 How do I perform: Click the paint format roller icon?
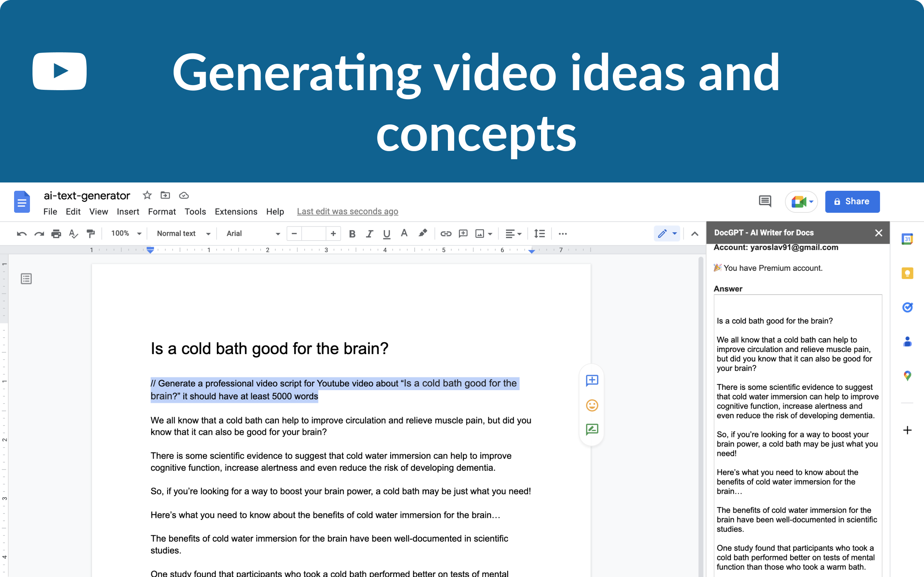91,234
